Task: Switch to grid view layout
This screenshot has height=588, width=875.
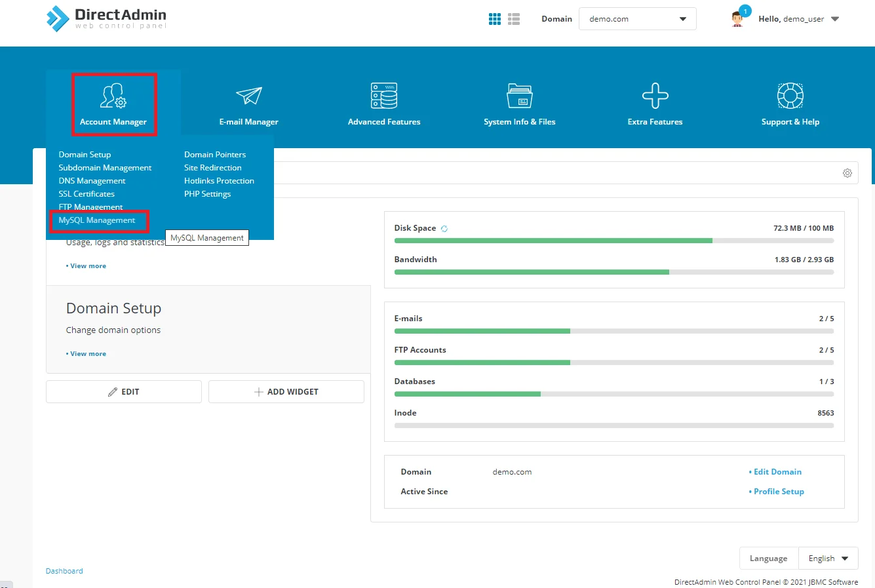Action: pos(495,19)
